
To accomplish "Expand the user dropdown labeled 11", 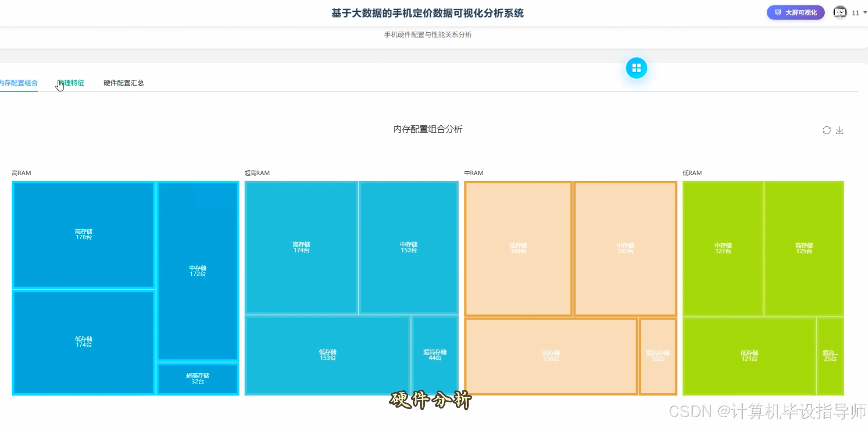I will point(855,12).
